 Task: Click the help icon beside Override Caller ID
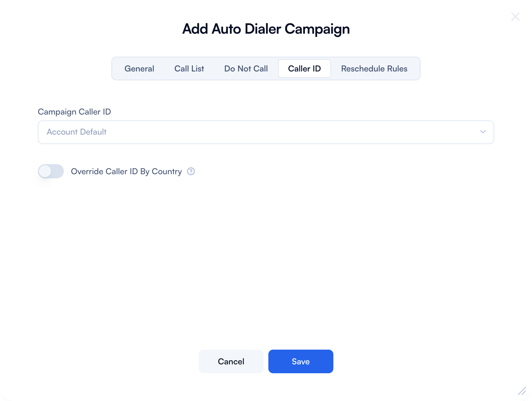click(191, 171)
